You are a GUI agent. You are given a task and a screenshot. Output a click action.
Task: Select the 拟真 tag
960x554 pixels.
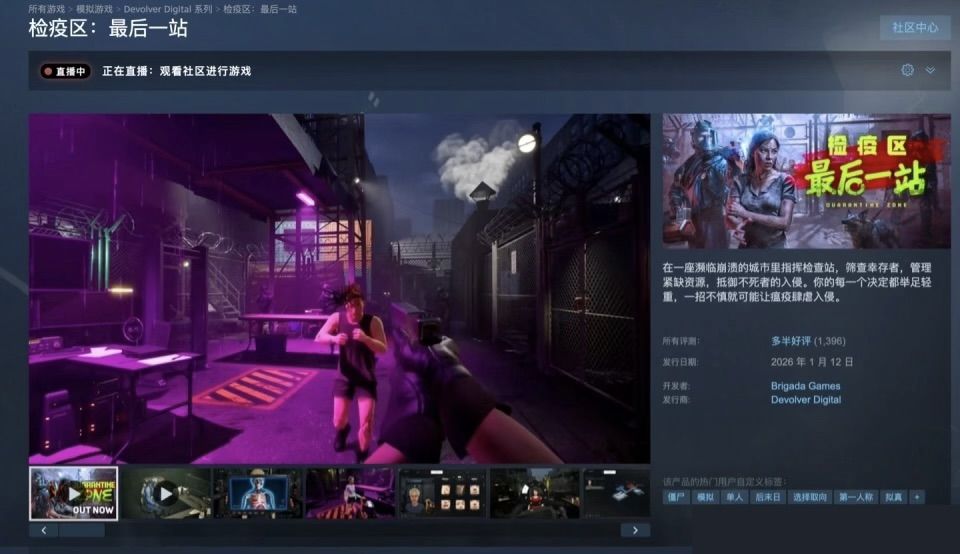click(x=894, y=497)
